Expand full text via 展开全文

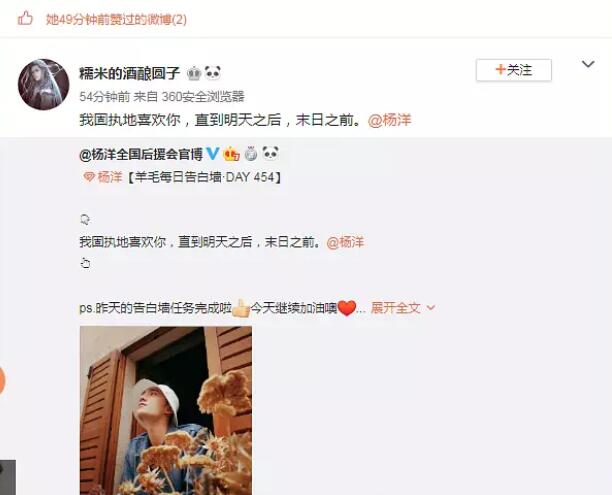pos(403,308)
